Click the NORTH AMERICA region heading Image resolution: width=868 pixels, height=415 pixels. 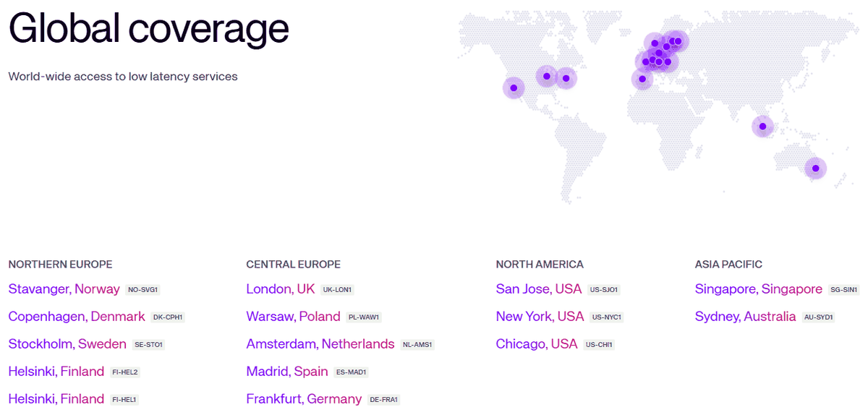[x=540, y=265]
